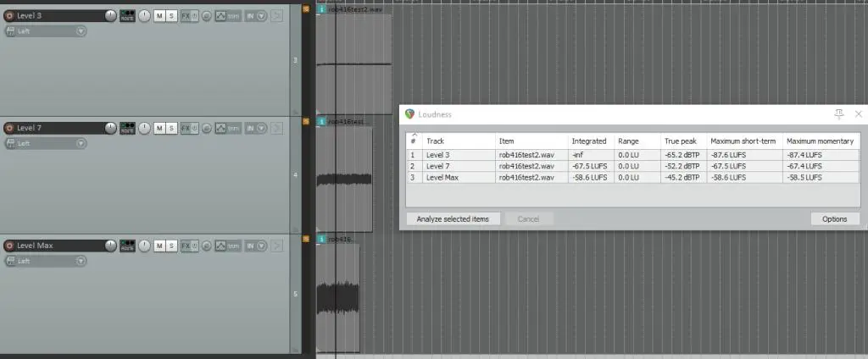Solo the Level 7 track
Viewport: 868px width, 359px height.
(172, 128)
